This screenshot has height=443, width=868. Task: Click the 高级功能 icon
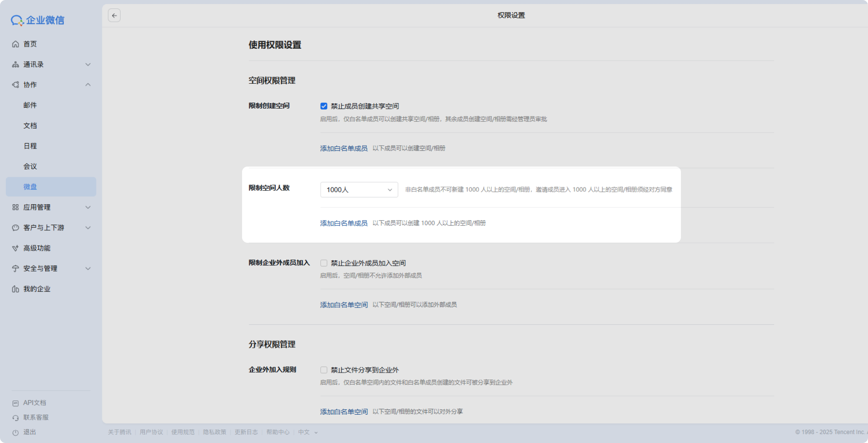(16, 248)
